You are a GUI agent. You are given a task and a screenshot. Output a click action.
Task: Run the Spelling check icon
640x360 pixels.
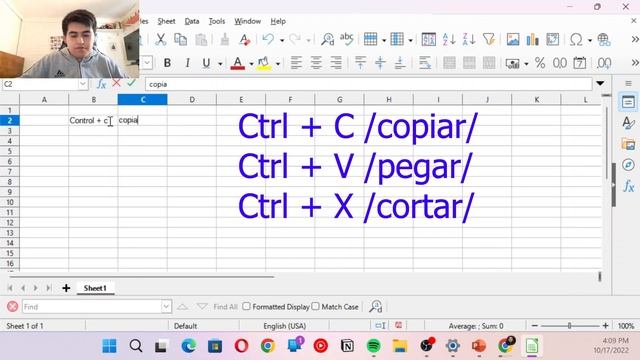(x=347, y=40)
